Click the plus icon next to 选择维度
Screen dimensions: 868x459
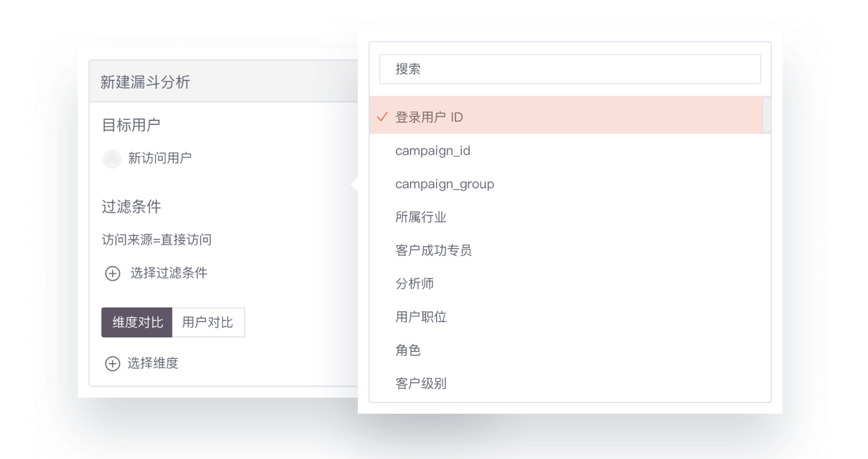tap(112, 363)
